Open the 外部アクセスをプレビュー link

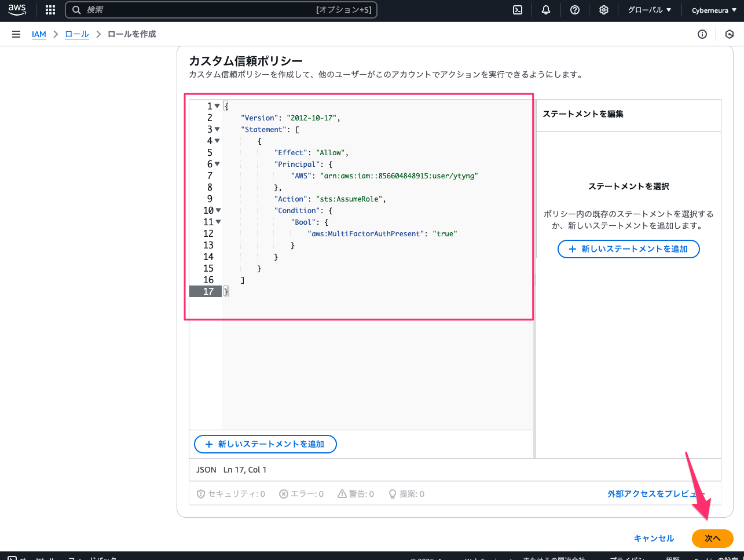(655, 494)
